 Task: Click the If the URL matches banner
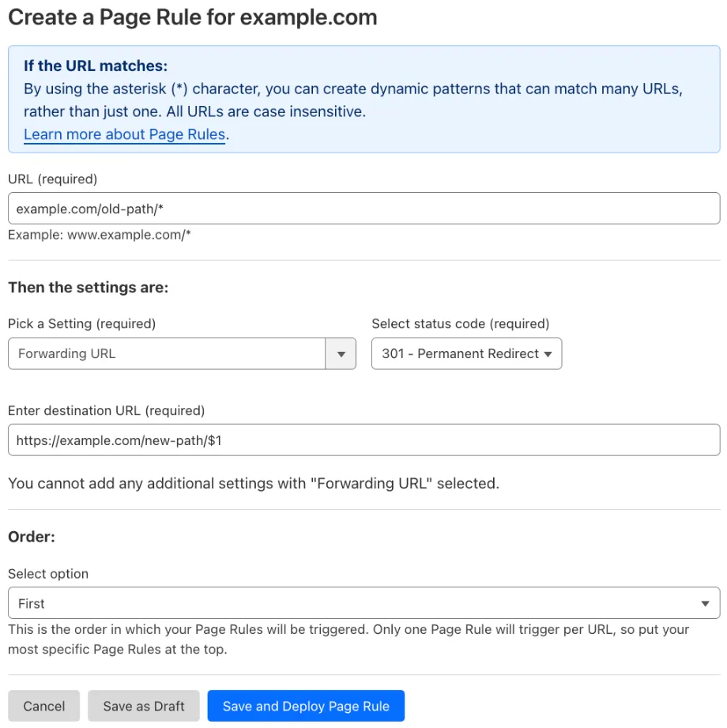(x=363, y=99)
